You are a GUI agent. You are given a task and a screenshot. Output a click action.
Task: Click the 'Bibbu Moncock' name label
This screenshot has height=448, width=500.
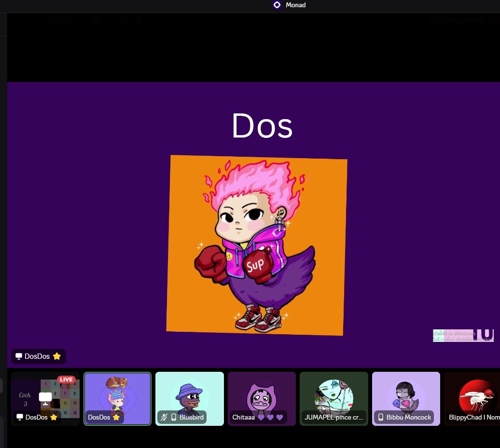(x=408, y=417)
